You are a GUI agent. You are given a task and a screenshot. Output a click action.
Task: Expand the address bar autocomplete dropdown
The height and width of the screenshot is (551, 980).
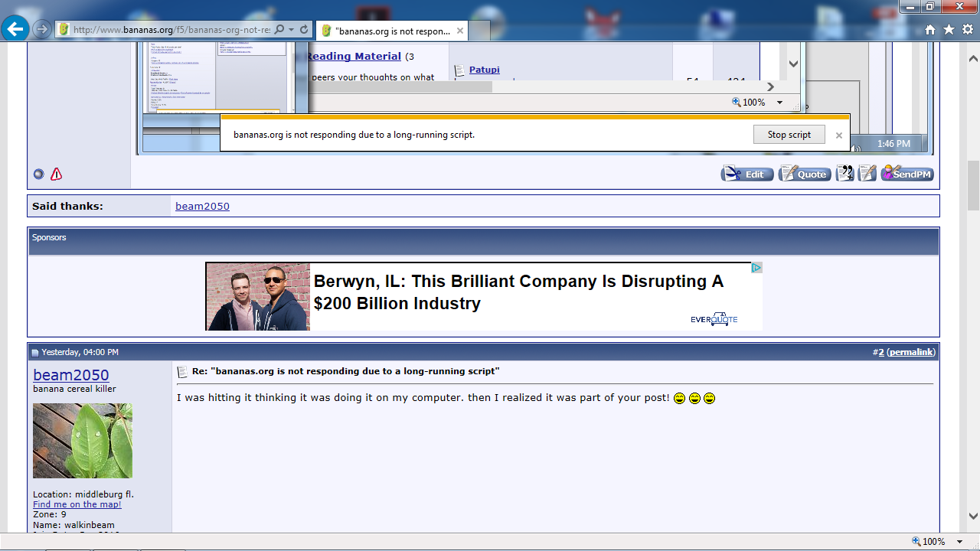point(292,29)
